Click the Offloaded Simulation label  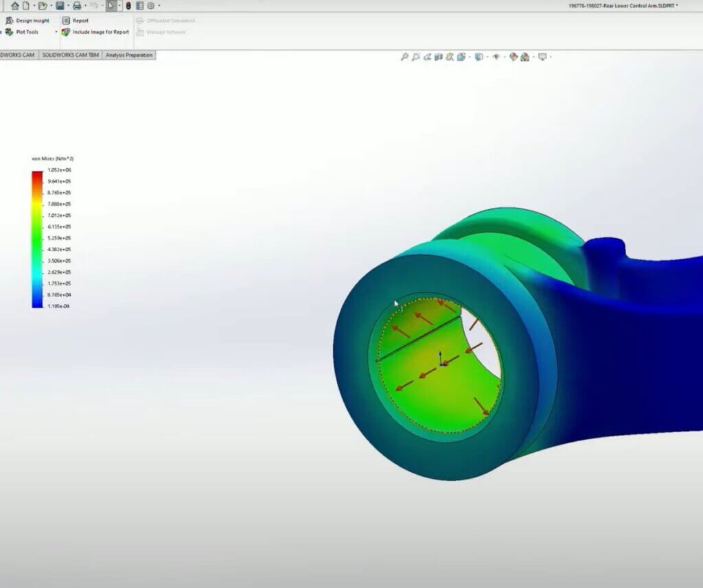pos(171,21)
